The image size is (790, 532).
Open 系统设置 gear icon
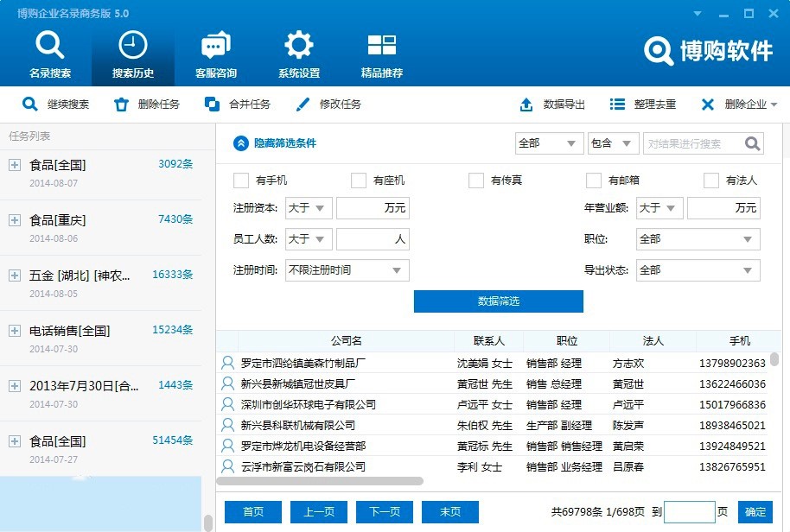[x=298, y=46]
